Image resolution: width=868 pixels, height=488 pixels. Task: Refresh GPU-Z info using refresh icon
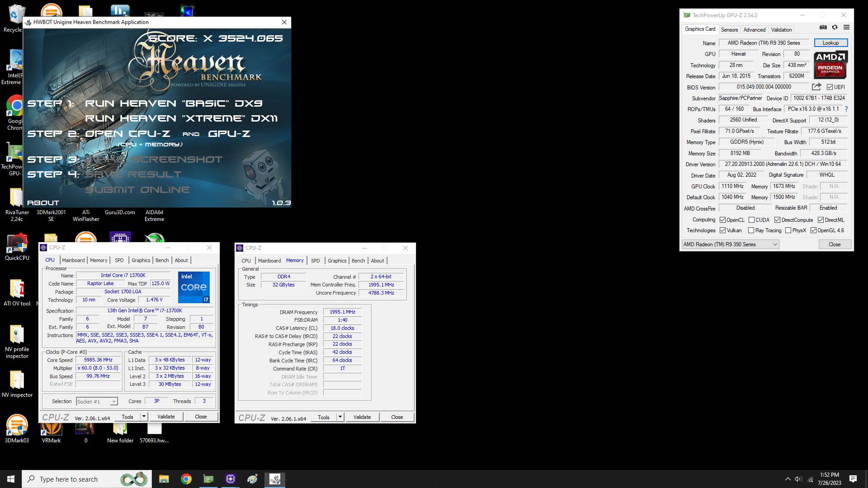point(835,28)
